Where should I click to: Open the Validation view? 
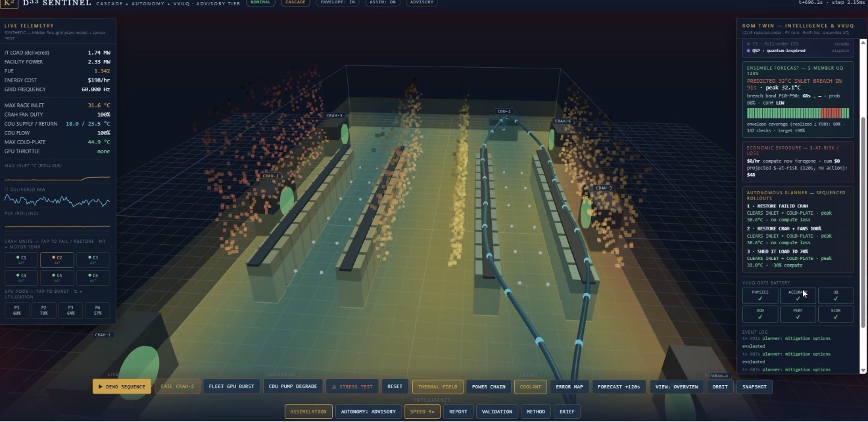coord(497,411)
